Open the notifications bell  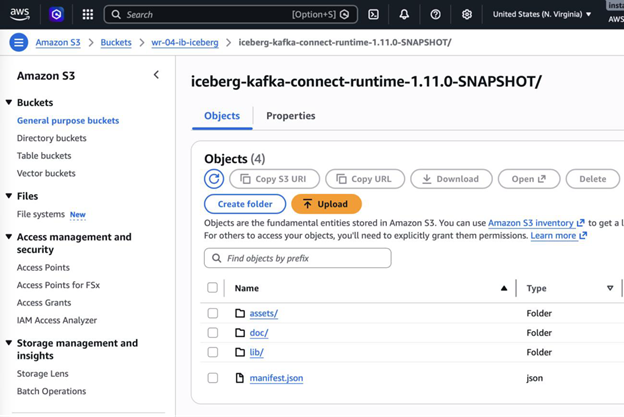click(x=404, y=15)
